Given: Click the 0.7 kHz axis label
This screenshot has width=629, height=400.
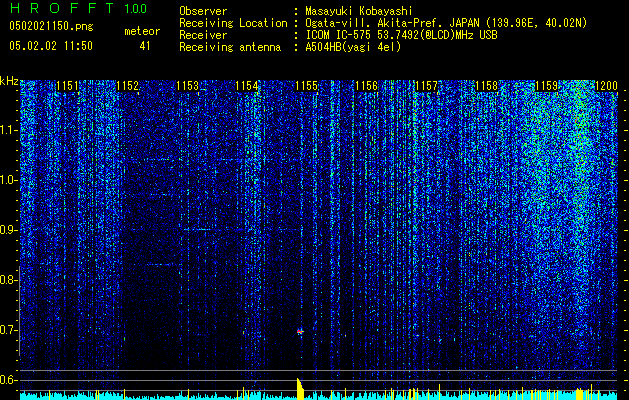Looking at the screenshot, I should (8, 330).
